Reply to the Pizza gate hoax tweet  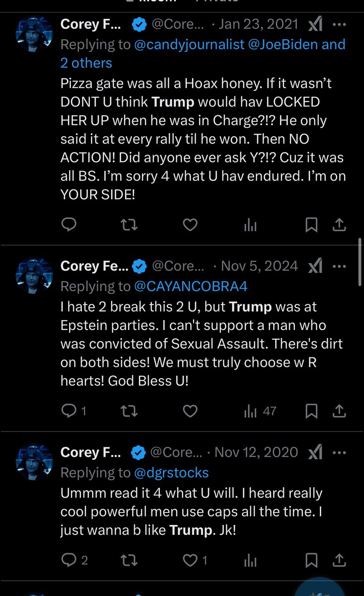click(68, 225)
